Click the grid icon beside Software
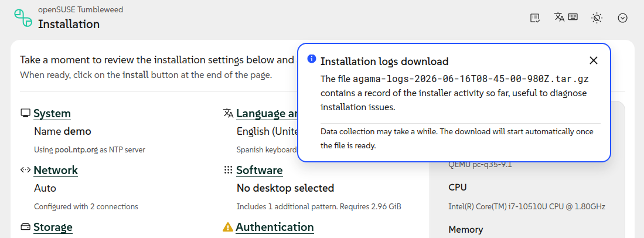644x238 pixels. 228,170
